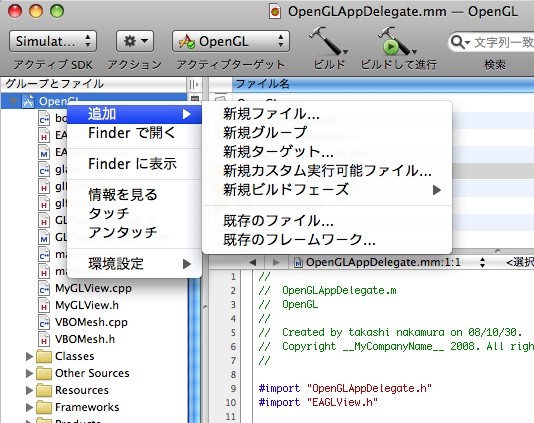Image resolution: width=534 pixels, height=423 pixels.
Task: Open the OpenGLAppDelegate.mm:1:1 file history popup
Action: point(389,262)
